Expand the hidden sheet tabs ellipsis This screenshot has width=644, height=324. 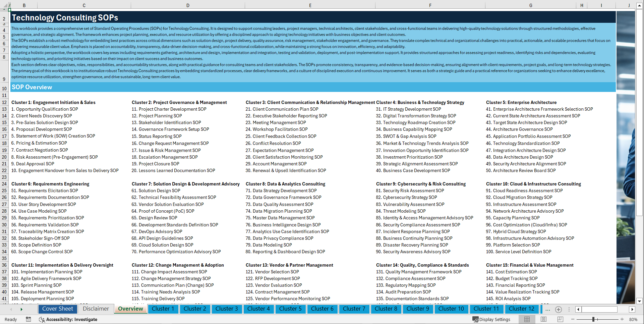[548, 309]
